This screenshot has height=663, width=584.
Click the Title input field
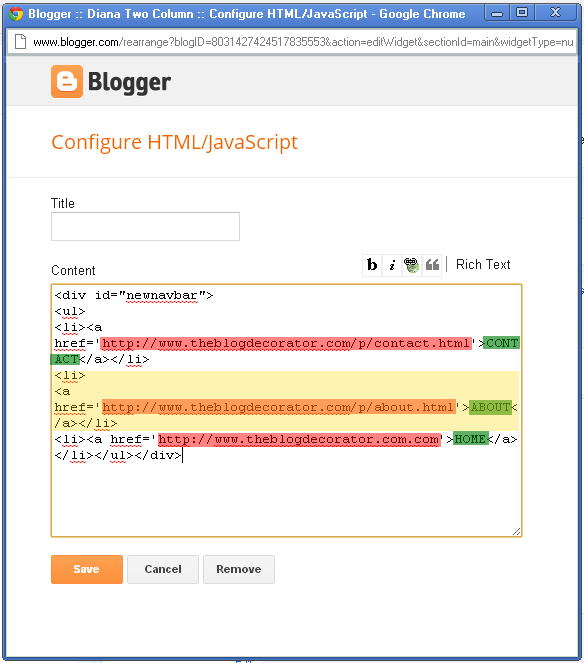click(x=145, y=227)
